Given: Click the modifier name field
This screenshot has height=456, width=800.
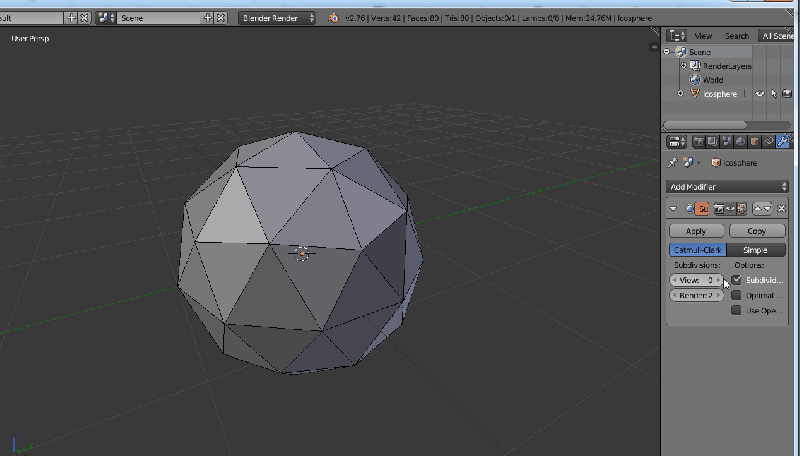Looking at the screenshot, I should 703,209.
